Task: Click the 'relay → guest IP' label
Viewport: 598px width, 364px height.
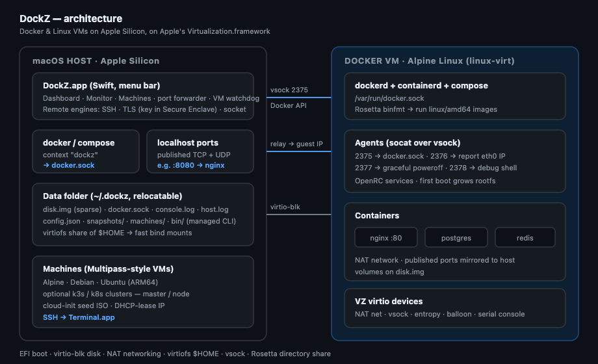Action: [x=296, y=144]
